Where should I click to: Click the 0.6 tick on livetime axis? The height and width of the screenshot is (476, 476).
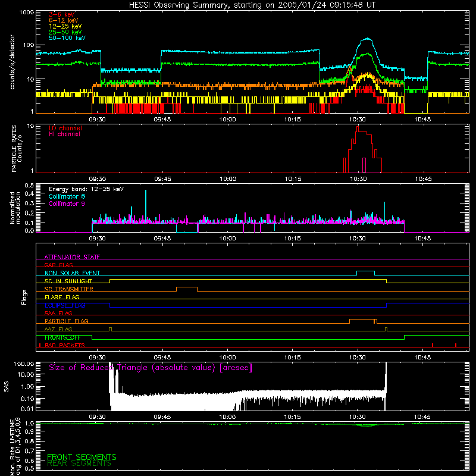coord(29,461)
